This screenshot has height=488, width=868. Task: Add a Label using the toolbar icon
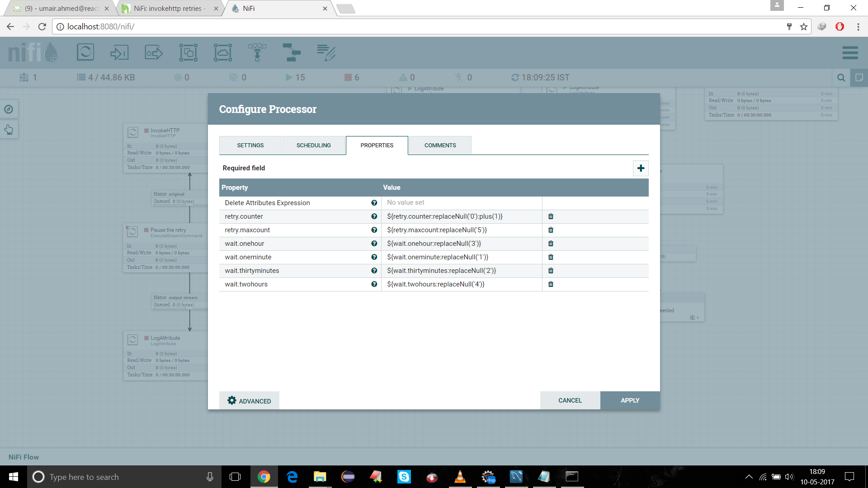[x=326, y=52]
